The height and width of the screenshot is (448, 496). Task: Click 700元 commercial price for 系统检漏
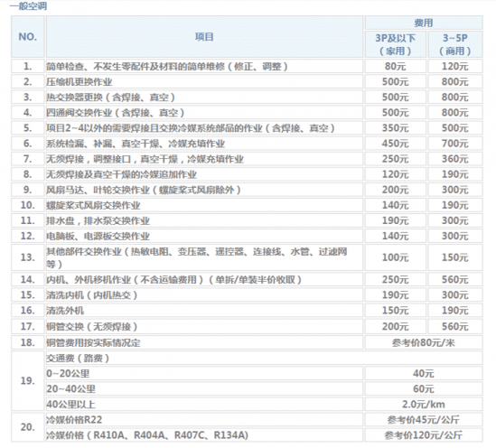click(x=455, y=144)
